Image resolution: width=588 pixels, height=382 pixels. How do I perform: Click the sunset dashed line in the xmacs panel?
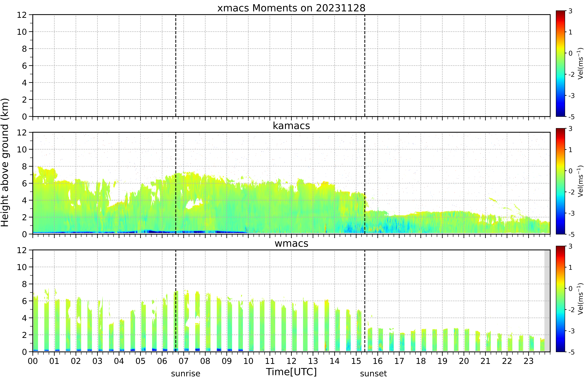365,65
